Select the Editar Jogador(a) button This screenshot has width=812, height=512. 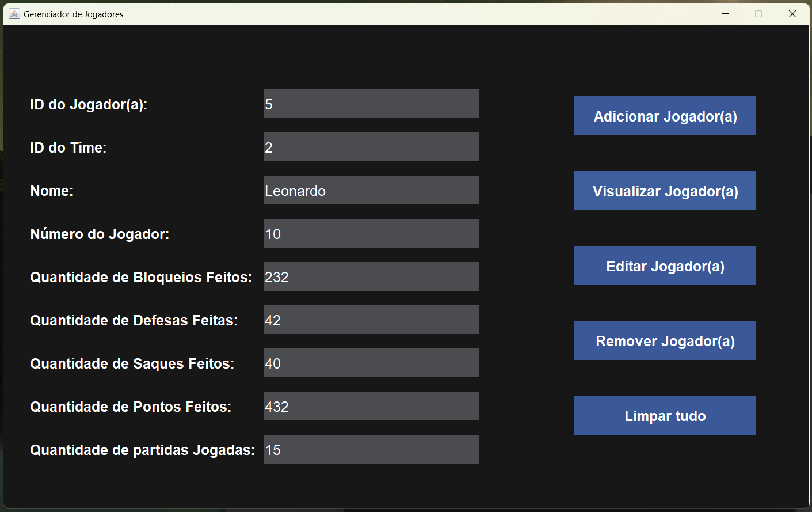pos(665,266)
